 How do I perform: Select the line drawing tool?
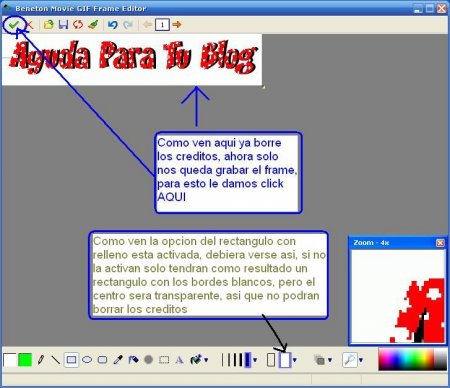(x=55, y=360)
